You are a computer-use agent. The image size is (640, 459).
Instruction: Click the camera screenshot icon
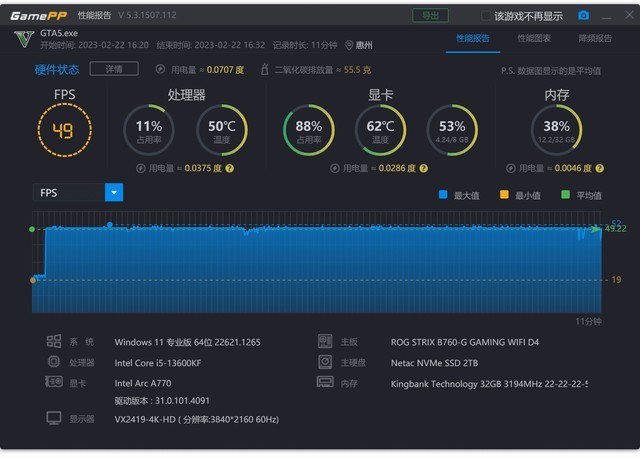[x=583, y=16]
